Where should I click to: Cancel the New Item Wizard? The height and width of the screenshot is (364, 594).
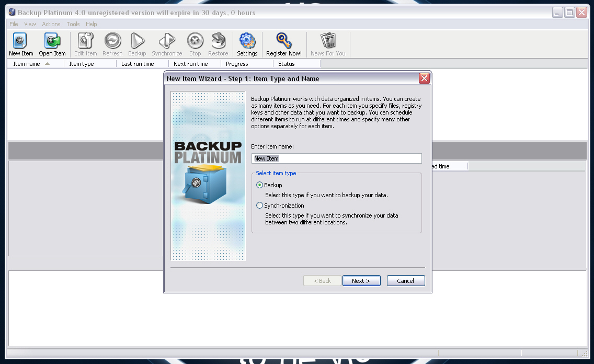pyautogui.click(x=406, y=281)
